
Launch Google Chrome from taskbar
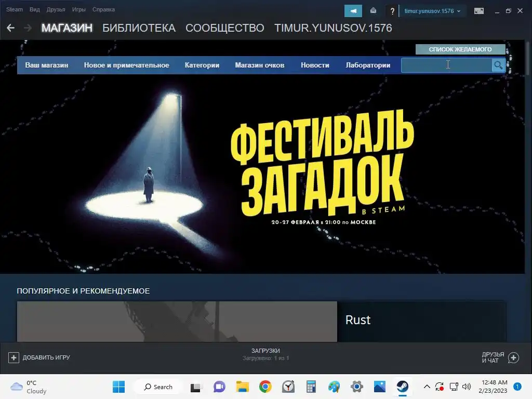(x=265, y=387)
